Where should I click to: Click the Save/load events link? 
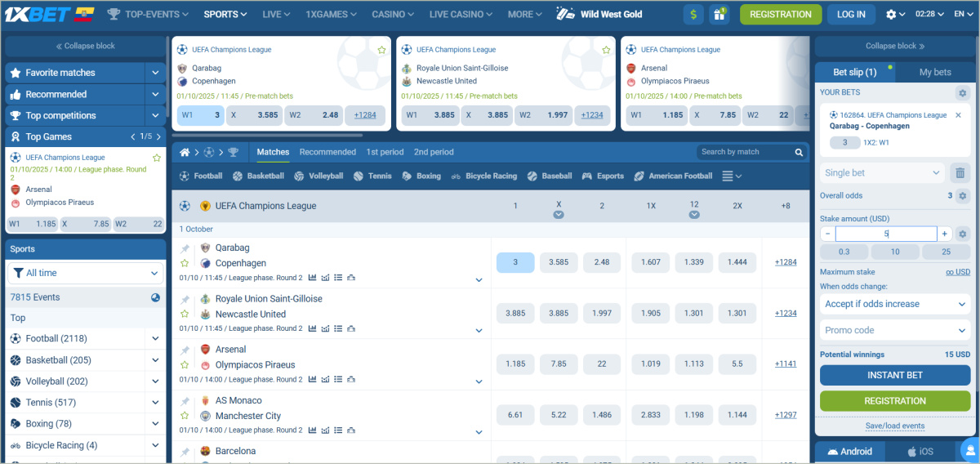[895, 426]
